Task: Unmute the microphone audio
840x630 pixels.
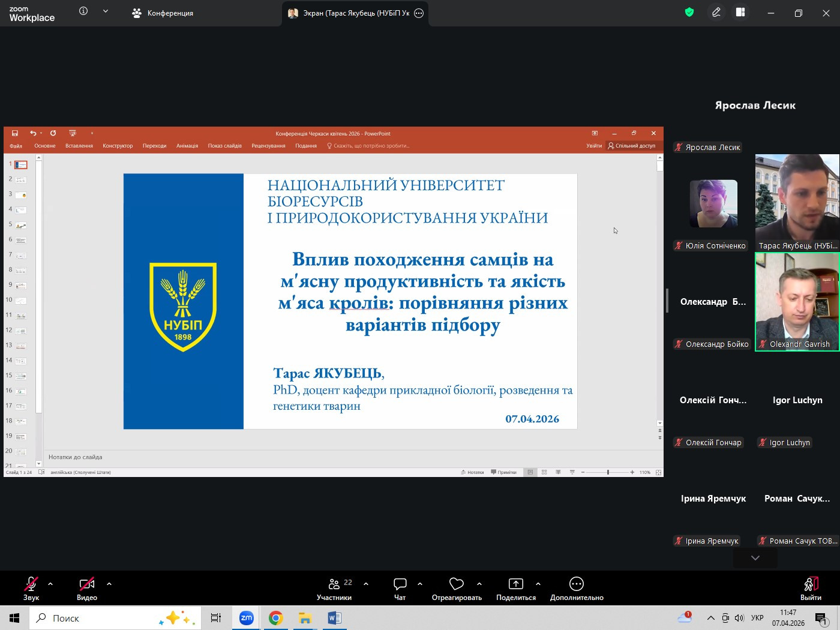Action: coord(31,588)
